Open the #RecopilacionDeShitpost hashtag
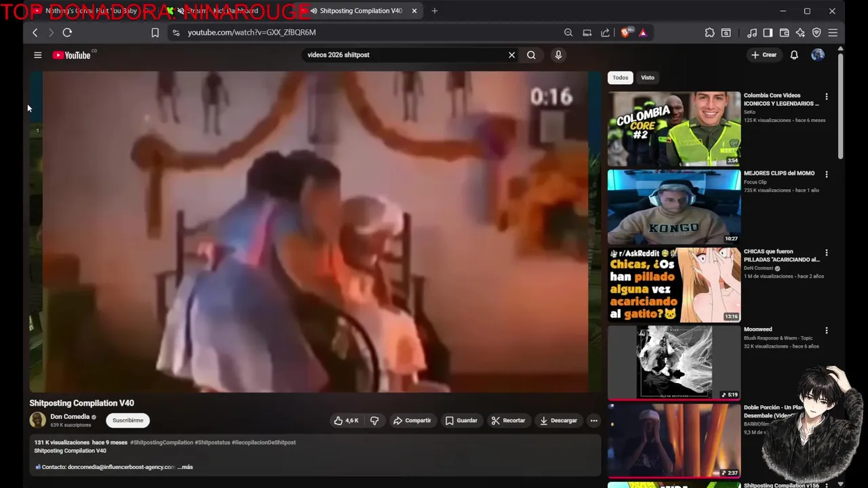This screenshot has width=868, height=488. pos(264,443)
